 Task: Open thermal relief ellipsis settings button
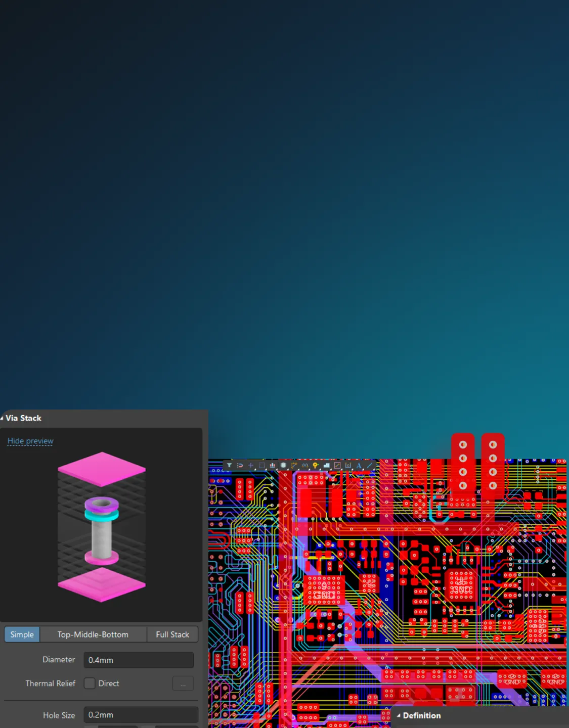coord(183,684)
